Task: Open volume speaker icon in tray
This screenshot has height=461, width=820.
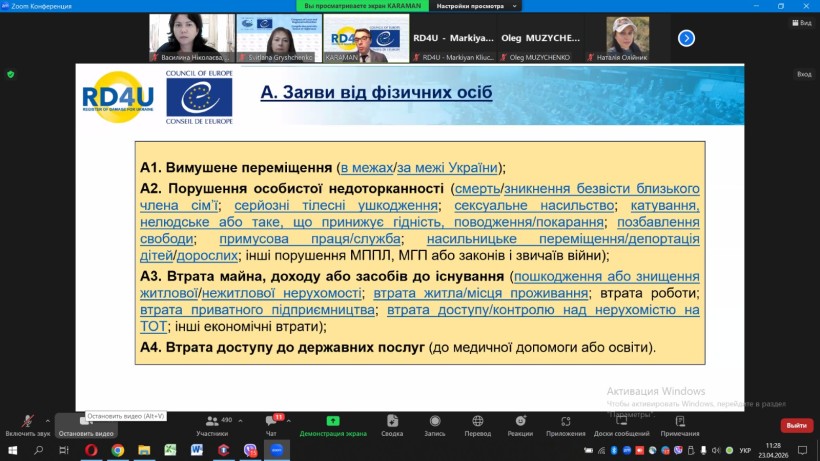Action: pyautogui.click(x=716, y=450)
